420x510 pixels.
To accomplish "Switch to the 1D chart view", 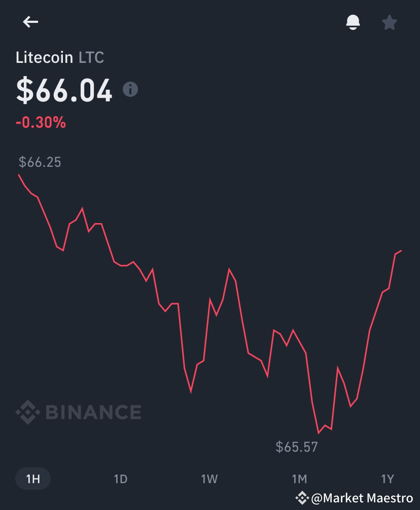I will click(x=121, y=478).
